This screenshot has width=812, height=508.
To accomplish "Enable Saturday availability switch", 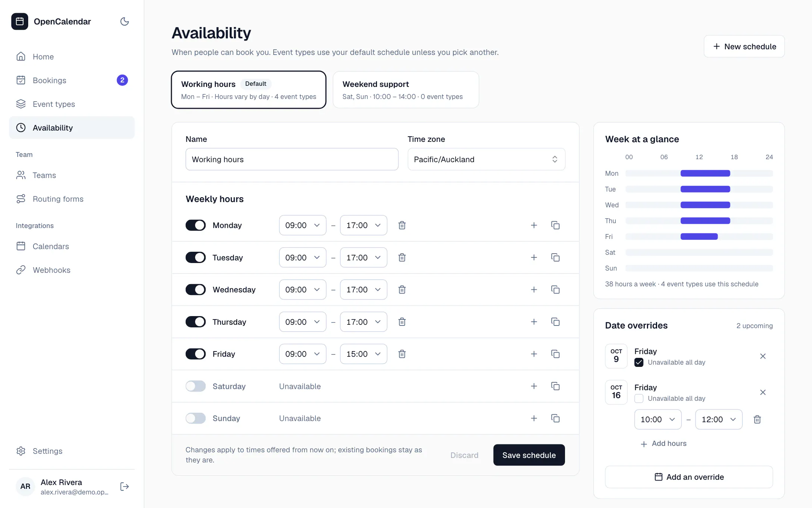I will (x=195, y=386).
